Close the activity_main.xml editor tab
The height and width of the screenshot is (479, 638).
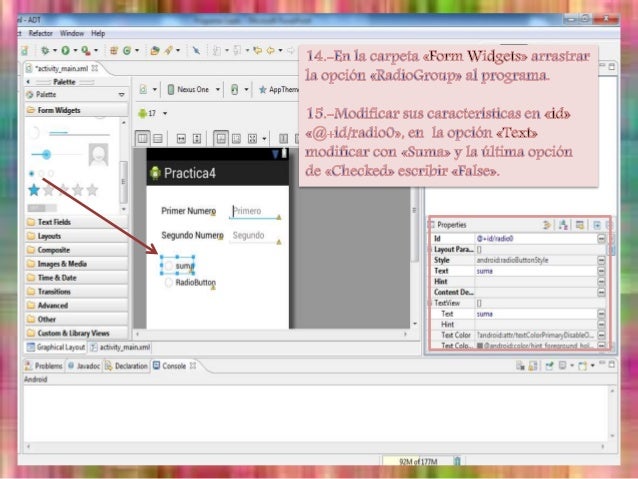pyautogui.click(x=93, y=68)
